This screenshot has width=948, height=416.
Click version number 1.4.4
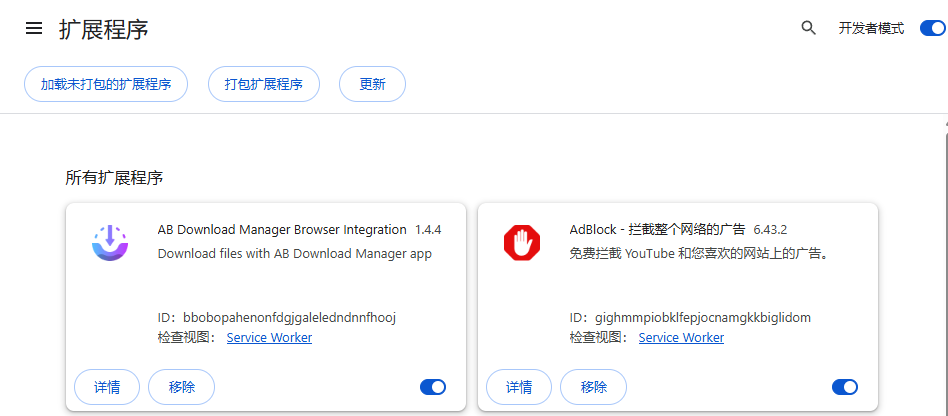428,230
